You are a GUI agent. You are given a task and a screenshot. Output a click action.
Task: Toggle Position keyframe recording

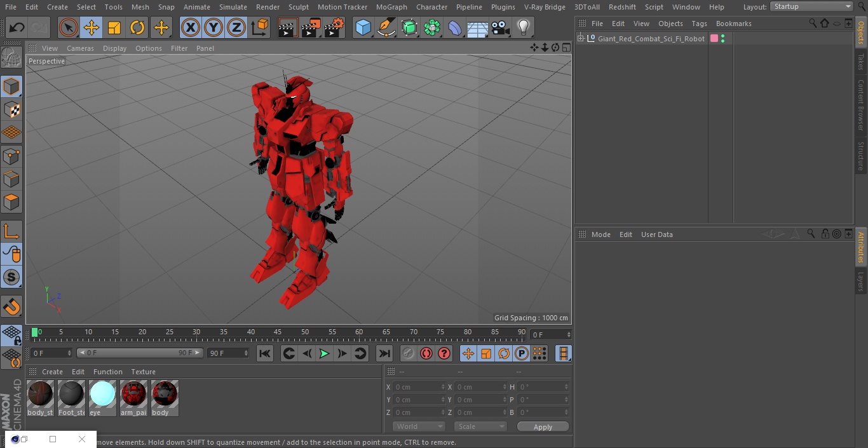tap(468, 353)
